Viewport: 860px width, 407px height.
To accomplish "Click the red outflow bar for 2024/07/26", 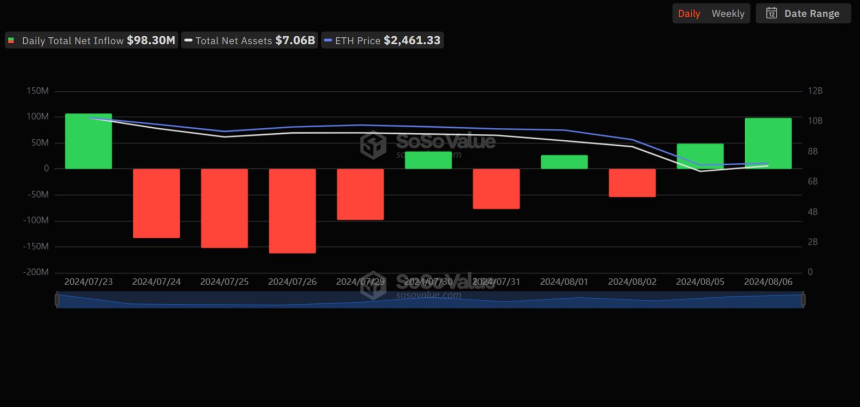I will (x=292, y=211).
